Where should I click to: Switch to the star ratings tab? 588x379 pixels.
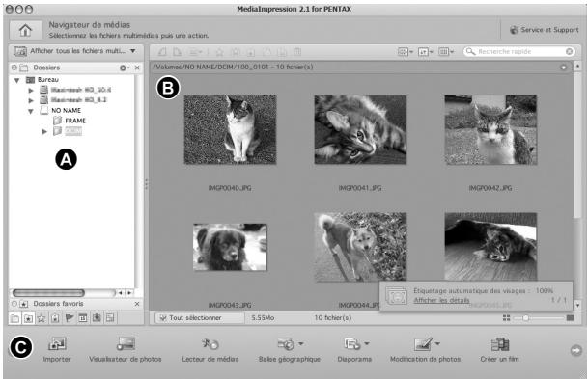tap(42, 318)
